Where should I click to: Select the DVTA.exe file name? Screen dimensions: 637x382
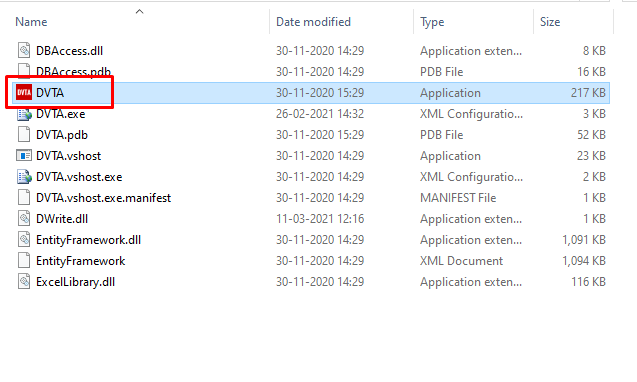tap(61, 114)
